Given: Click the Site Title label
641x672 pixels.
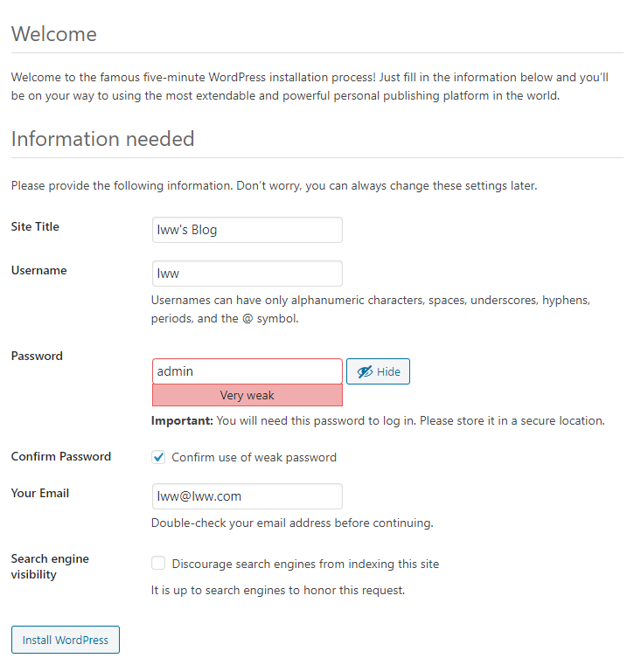Looking at the screenshot, I should click(35, 226).
